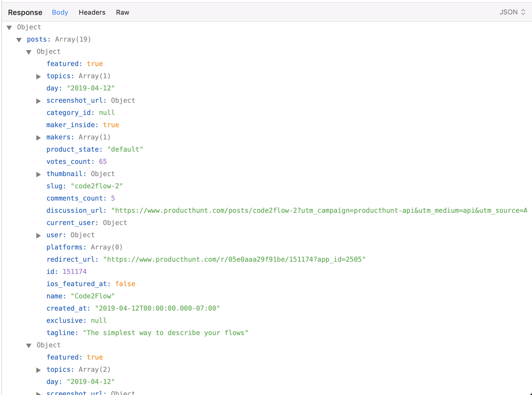This screenshot has width=532, height=395.
Task: Select slug "code2flow-2" row
Action: tap(85, 186)
